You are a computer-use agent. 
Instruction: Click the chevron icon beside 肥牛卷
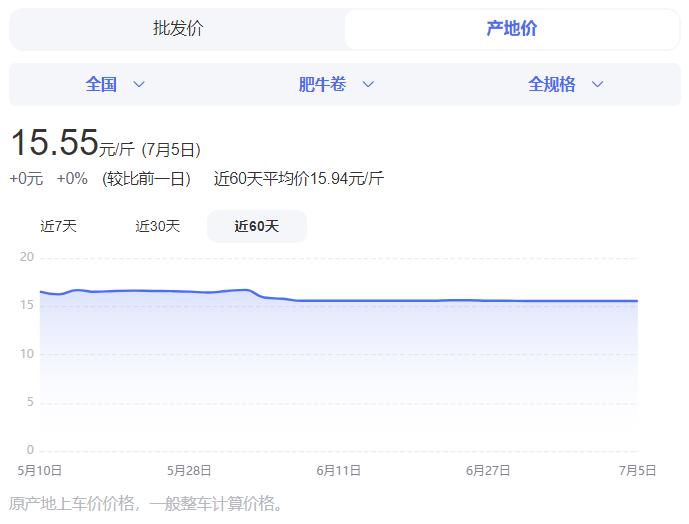[368, 85]
